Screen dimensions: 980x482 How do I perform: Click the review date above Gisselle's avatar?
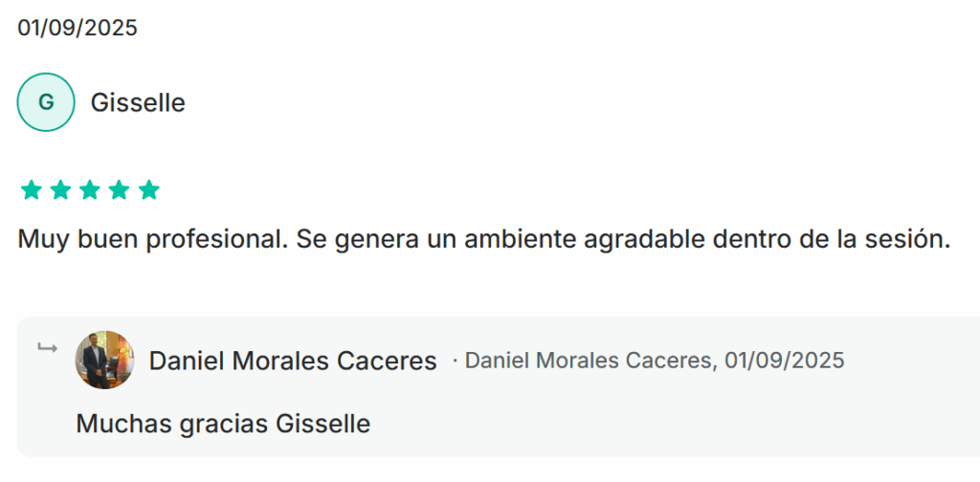(78, 28)
